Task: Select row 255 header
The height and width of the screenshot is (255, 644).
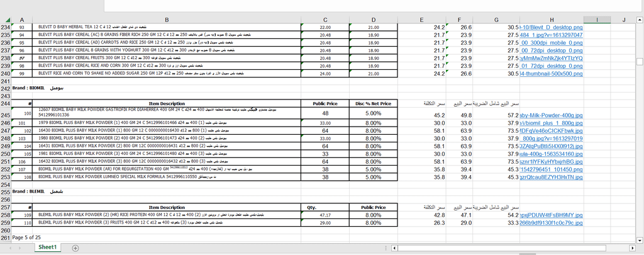Action: click(6, 192)
